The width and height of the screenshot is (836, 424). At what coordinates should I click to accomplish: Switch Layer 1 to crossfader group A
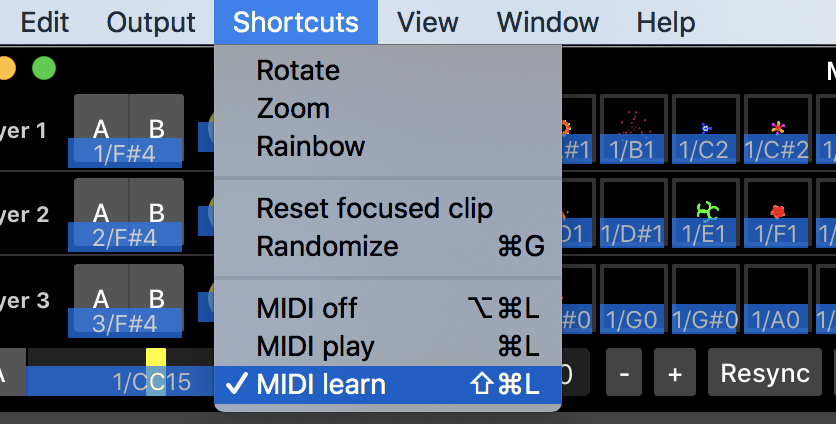click(101, 127)
